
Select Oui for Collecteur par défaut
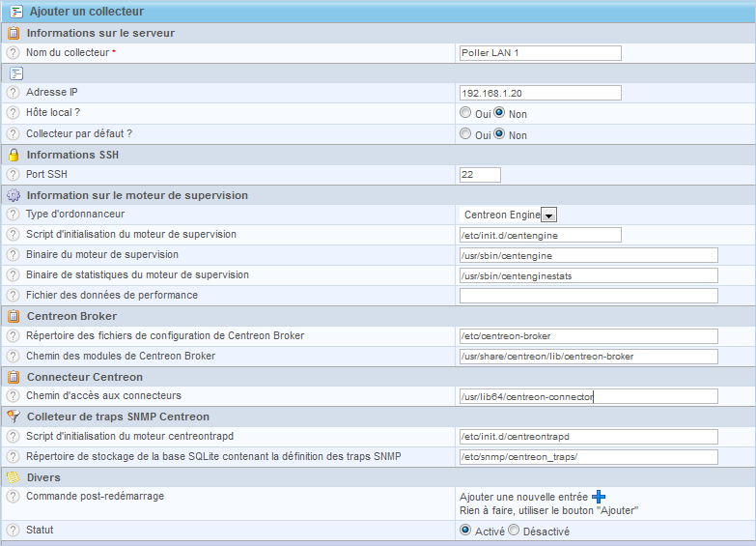(465, 133)
